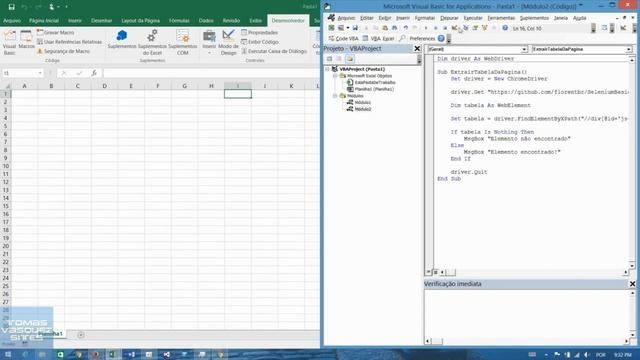The image size is (640, 360).
Task: Close the Projeto - VBAProject panel
Action: pos(417,49)
